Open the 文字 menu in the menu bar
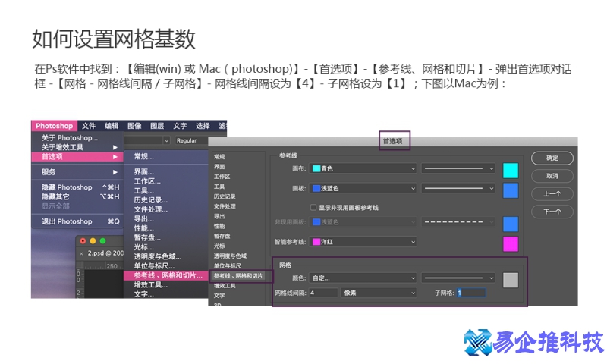607x364 pixels. click(180, 126)
